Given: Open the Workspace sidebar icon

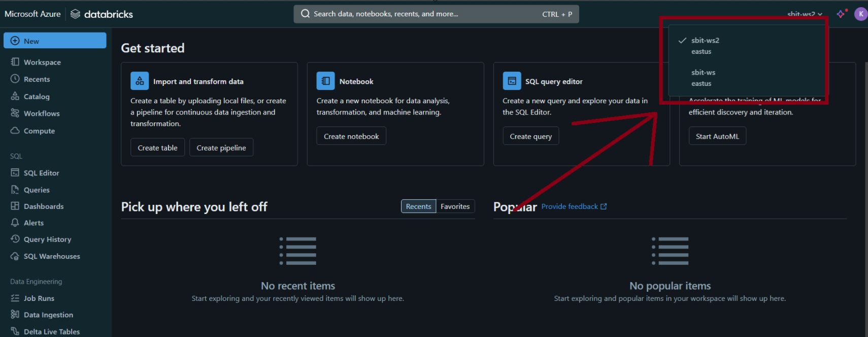Looking at the screenshot, I should click(15, 62).
